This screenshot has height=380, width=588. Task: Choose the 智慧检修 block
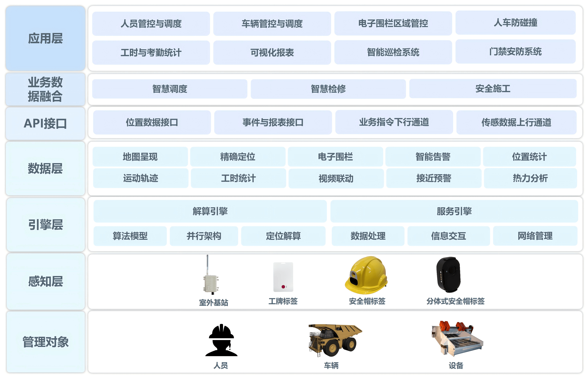coord(328,89)
